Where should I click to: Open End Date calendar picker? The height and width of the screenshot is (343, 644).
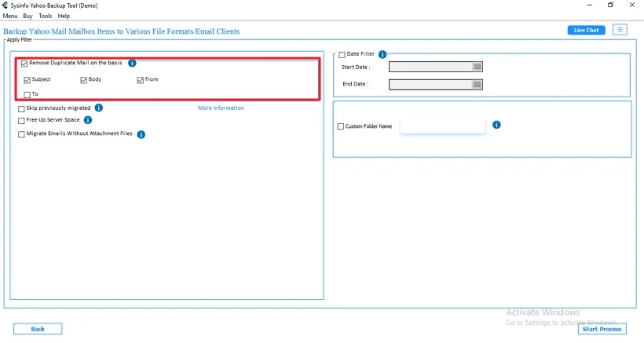(x=477, y=85)
